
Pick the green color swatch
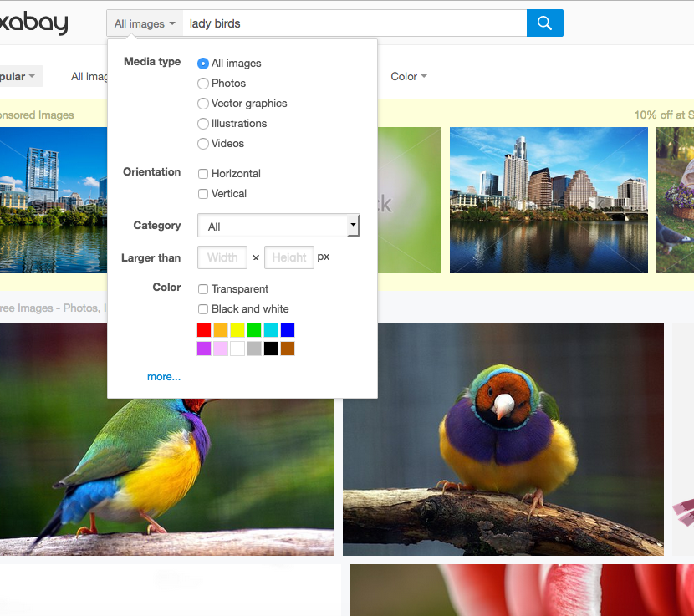pyautogui.click(x=254, y=330)
